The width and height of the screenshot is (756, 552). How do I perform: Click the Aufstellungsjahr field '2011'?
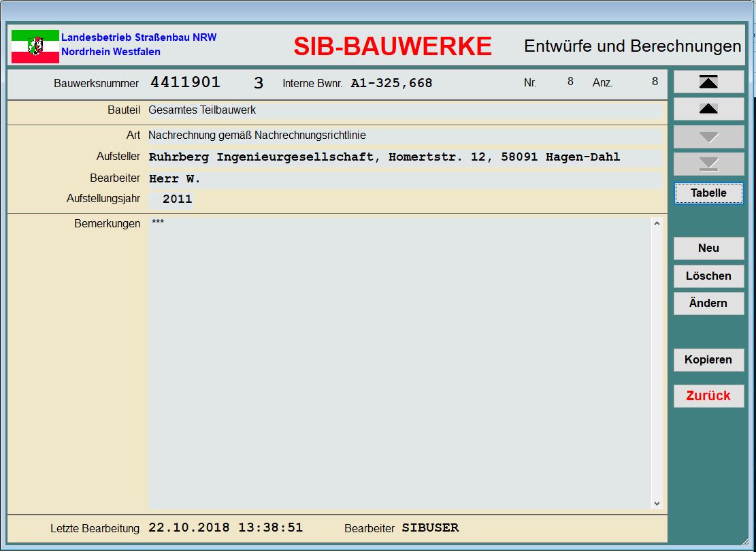tap(171, 199)
